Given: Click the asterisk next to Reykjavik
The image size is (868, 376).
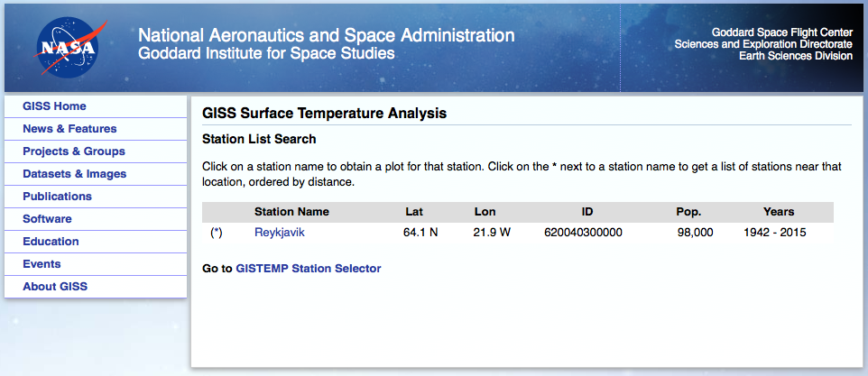Looking at the screenshot, I should (217, 233).
